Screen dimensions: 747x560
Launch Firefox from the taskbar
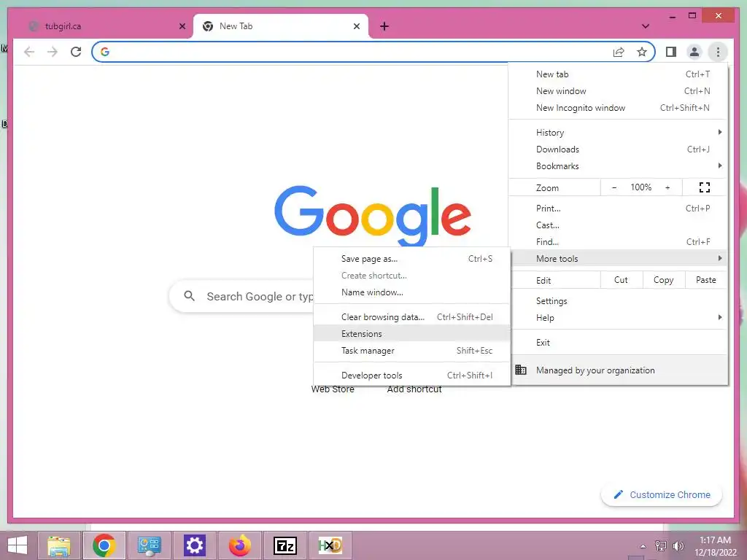[239, 545]
